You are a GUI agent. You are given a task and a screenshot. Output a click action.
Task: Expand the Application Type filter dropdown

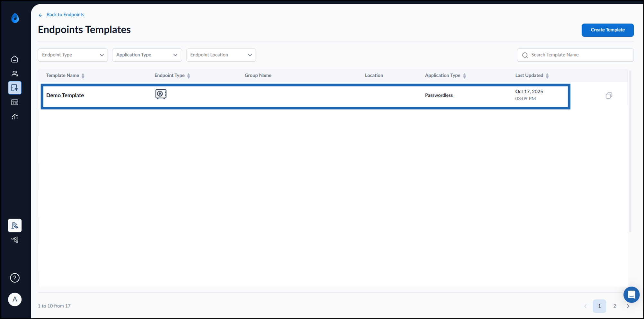147,55
